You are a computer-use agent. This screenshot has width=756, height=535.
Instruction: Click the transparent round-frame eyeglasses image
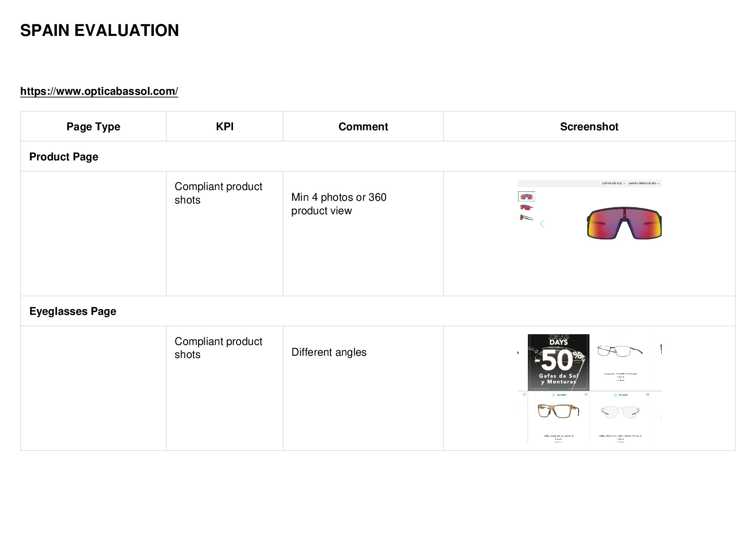click(620, 412)
